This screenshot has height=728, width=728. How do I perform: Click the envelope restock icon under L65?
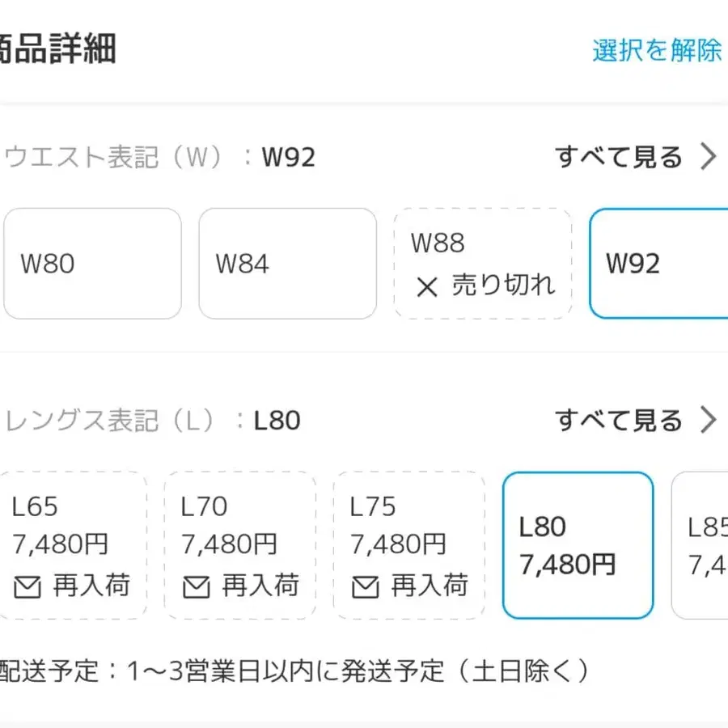click(28, 586)
